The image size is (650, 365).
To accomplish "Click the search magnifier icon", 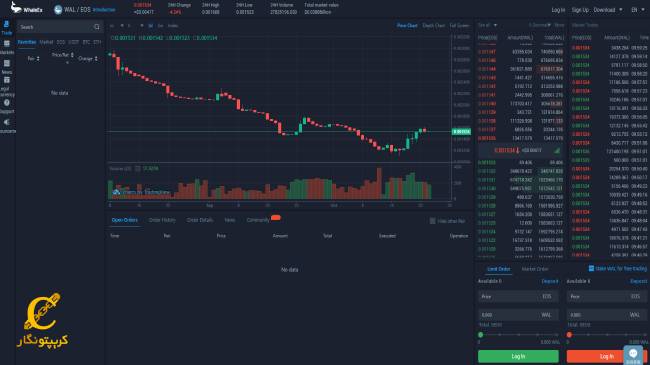I will click(97, 27).
